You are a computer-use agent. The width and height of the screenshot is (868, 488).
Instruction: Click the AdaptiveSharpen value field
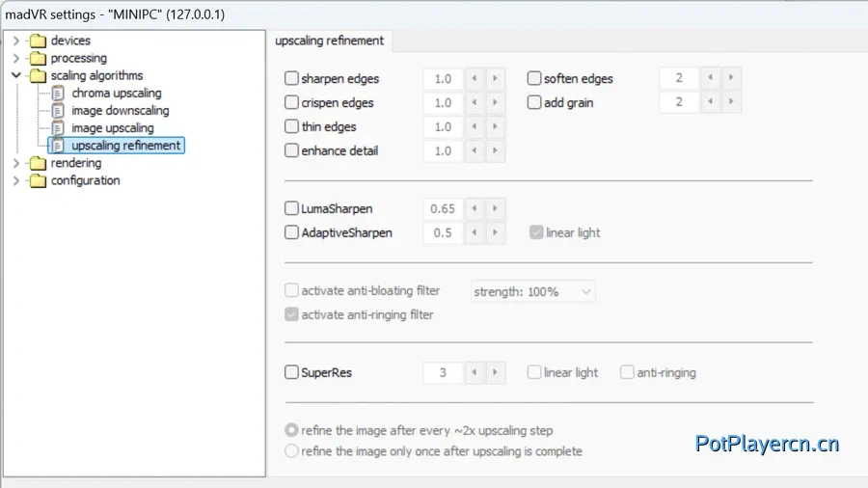click(x=443, y=232)
